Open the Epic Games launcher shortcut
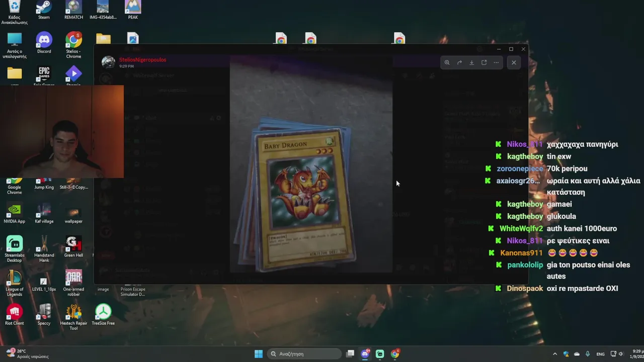 click(44, 76)
